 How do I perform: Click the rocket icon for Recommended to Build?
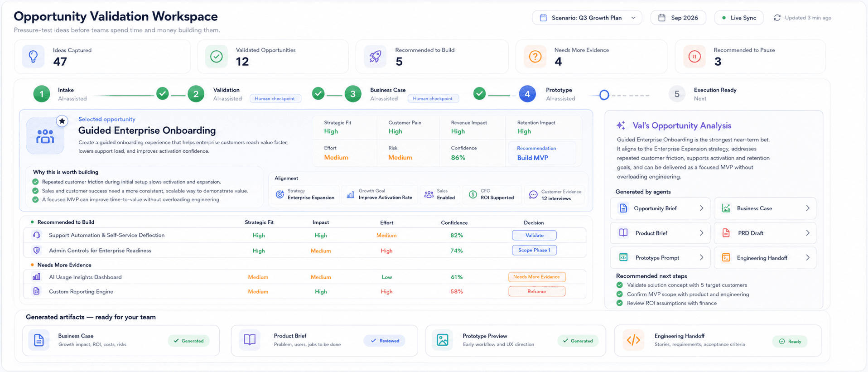click(375, 57)
